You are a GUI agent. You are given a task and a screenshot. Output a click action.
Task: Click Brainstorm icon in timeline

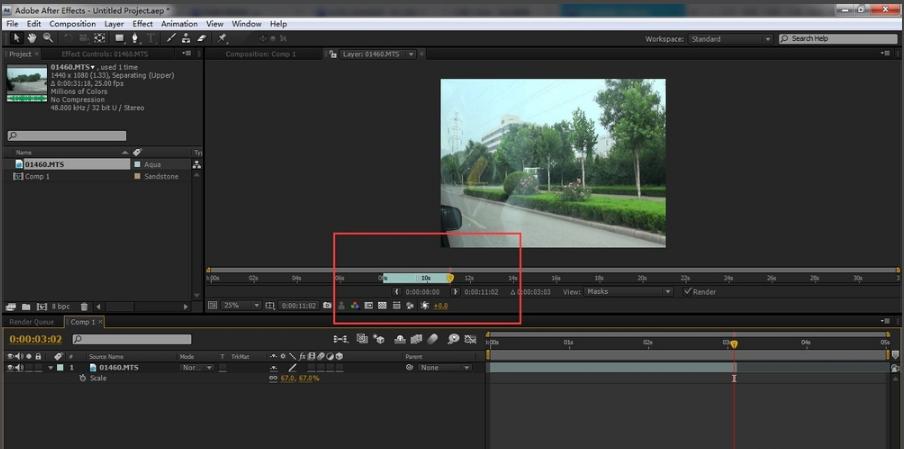(x=454, y=339)
